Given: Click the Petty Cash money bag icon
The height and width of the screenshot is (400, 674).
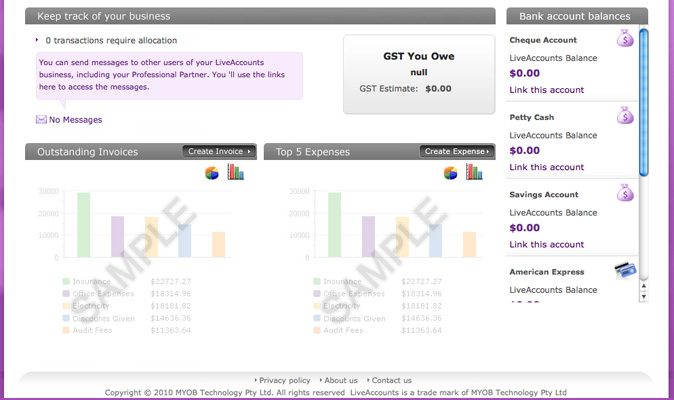Looking at the screenshot, I should [x=625, y=116].
